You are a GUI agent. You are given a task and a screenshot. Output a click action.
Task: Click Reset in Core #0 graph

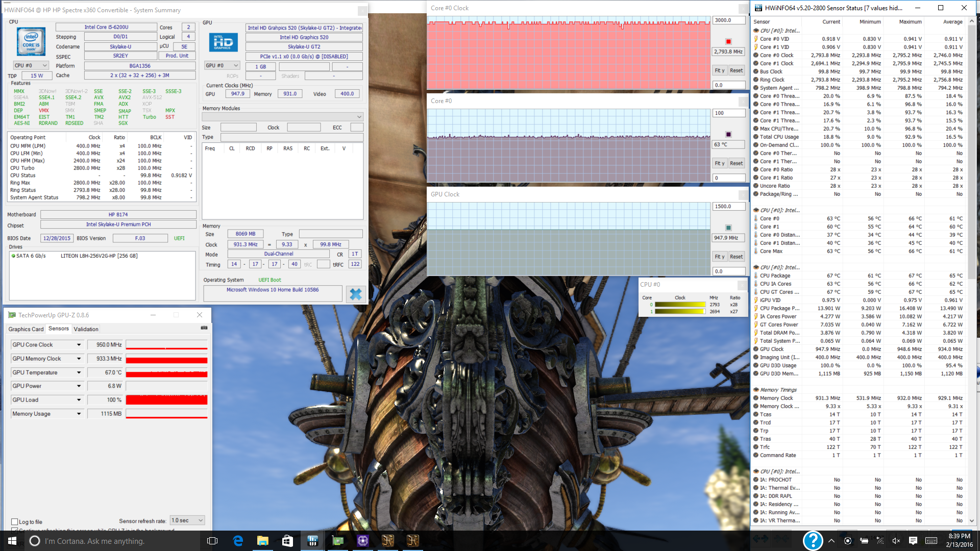click(x=736, y=163)
